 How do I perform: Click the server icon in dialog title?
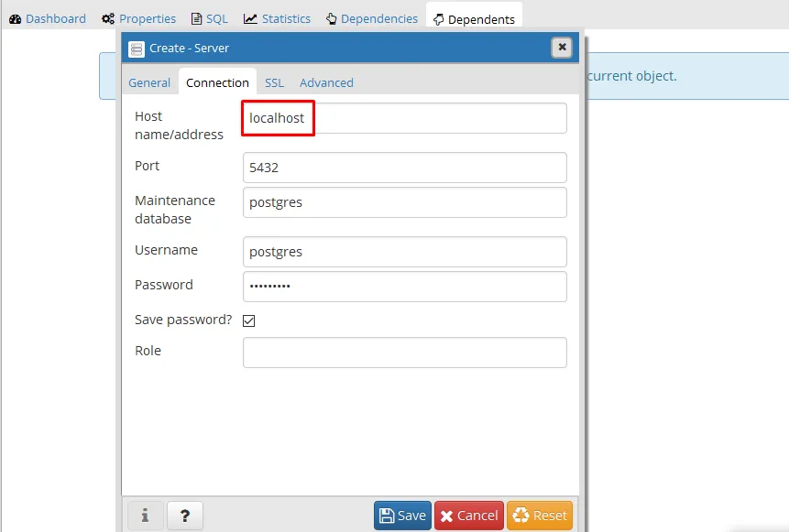click(x=137, y=49)
